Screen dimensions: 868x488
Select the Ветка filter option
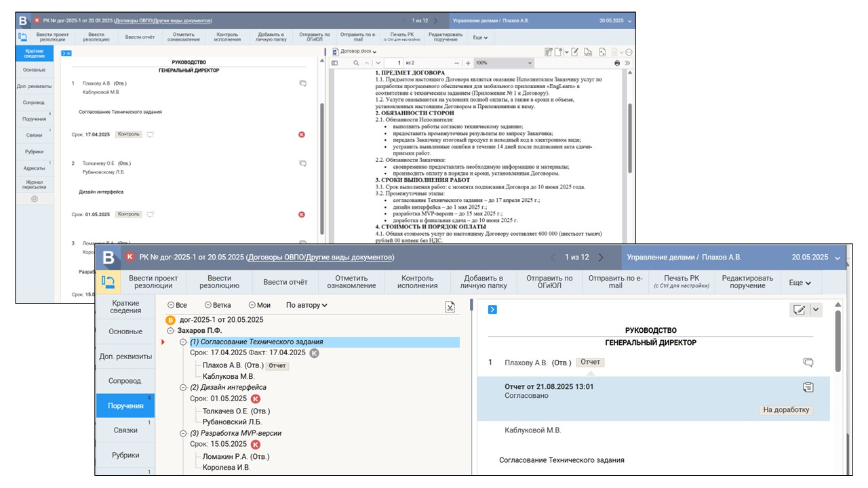[x=217, y=305]
